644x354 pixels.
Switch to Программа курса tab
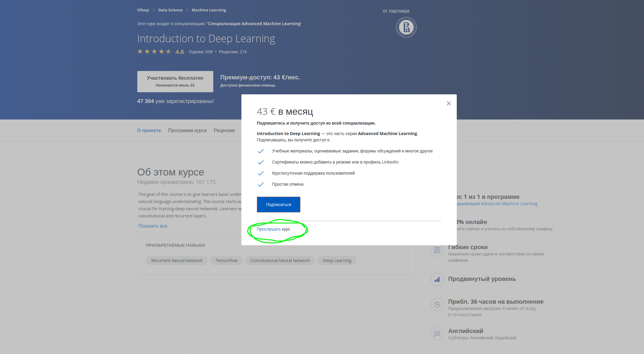[187, 130]
